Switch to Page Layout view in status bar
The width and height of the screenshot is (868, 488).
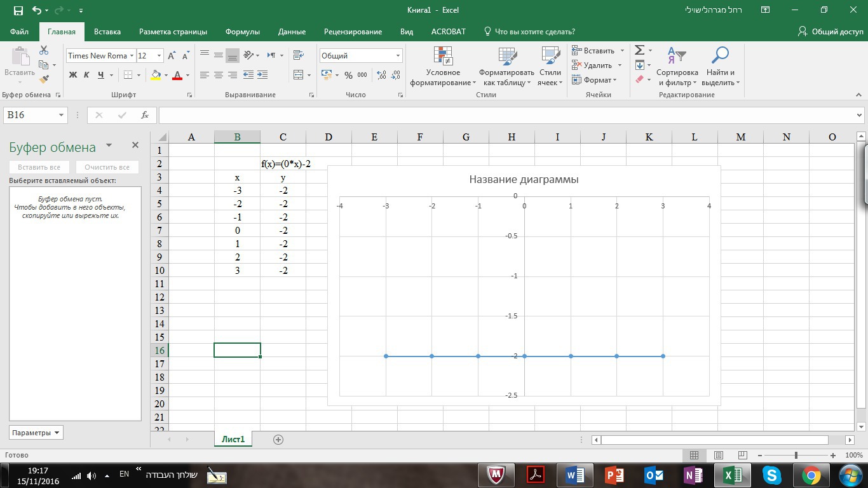click(x=719, y=455)
